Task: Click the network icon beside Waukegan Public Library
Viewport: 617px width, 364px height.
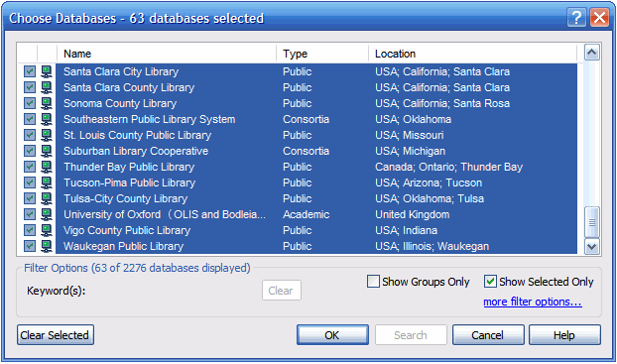Action: pyautogui.click(x=47, y=246)
